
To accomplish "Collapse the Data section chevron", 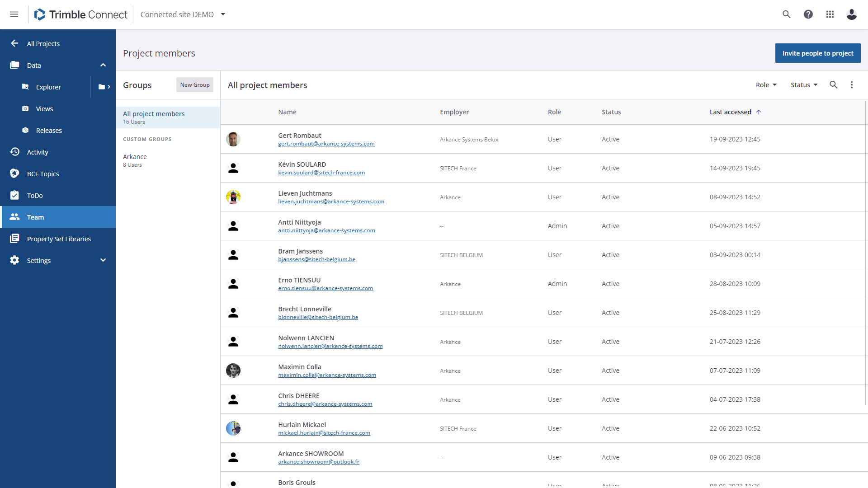I will (103, 65).
